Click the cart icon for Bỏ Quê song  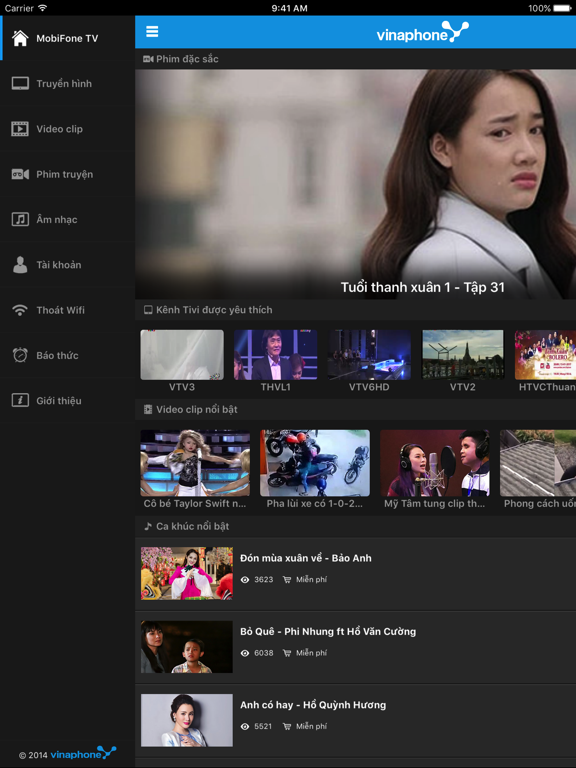pos(287,653)
